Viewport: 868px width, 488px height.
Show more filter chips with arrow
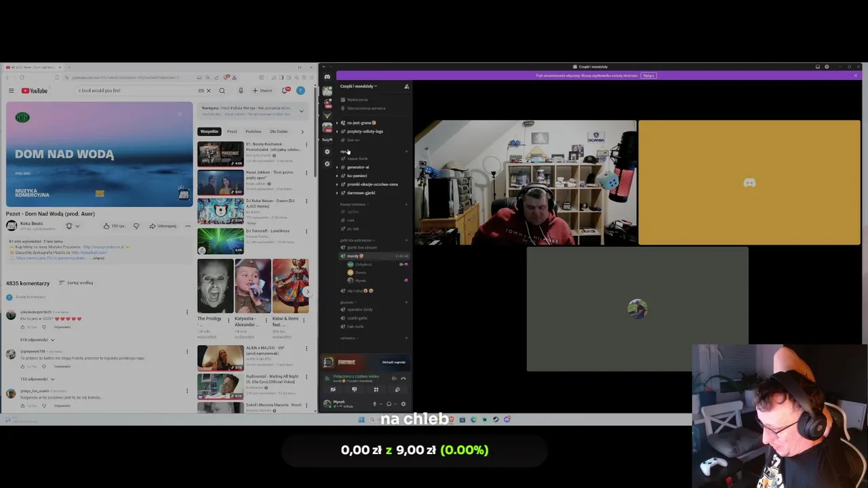(x=302, y=131)
